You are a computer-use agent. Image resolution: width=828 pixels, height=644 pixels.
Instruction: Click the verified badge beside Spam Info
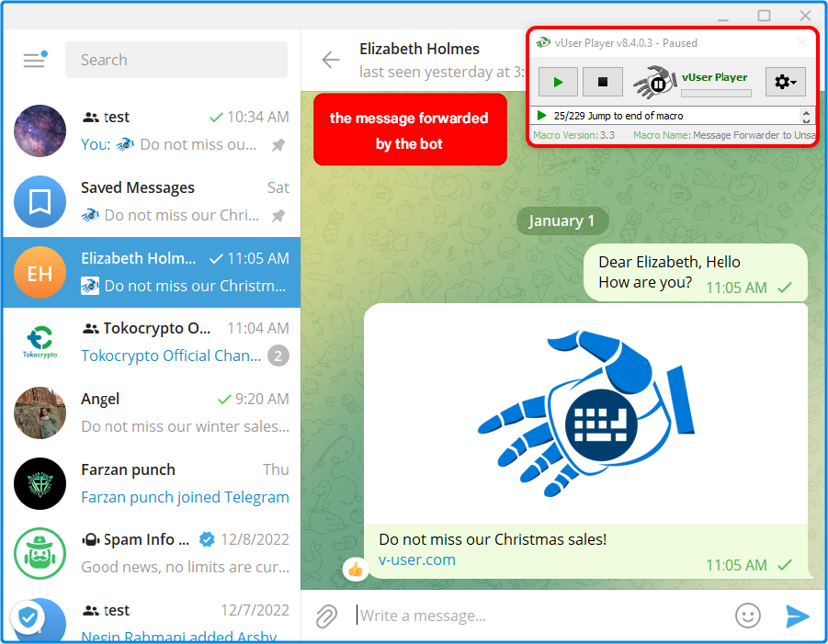click(x=207, y=539)
